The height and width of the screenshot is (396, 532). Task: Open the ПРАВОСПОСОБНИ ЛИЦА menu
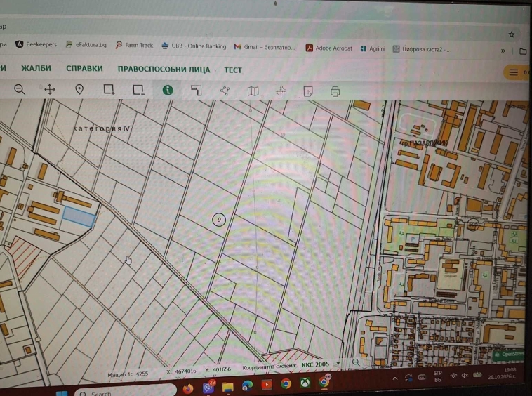tap(164, 70)
